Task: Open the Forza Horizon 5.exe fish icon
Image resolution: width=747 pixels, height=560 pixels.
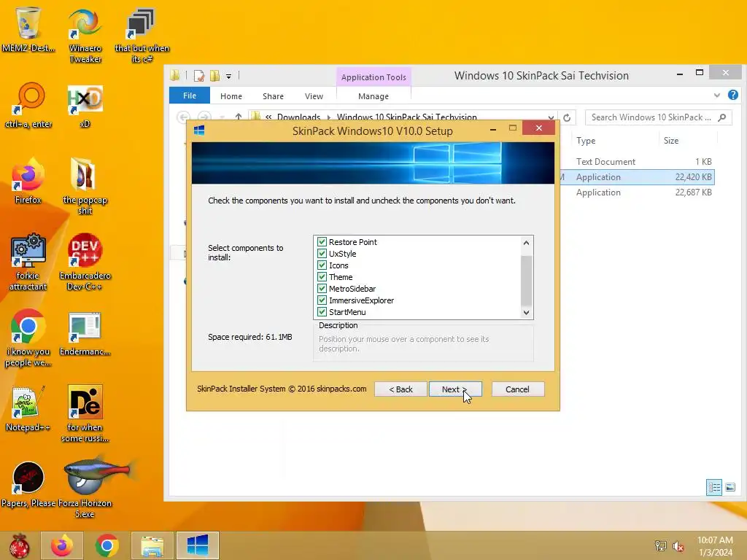Action: 85,486
